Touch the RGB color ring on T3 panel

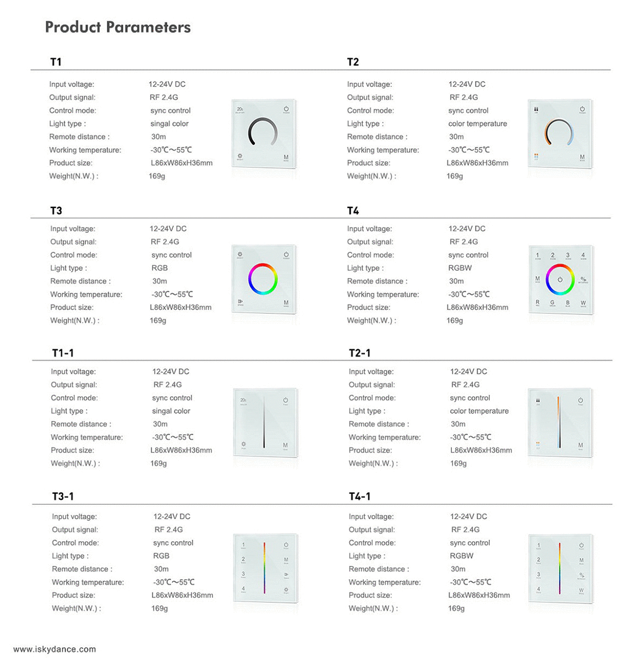(263, 279)
